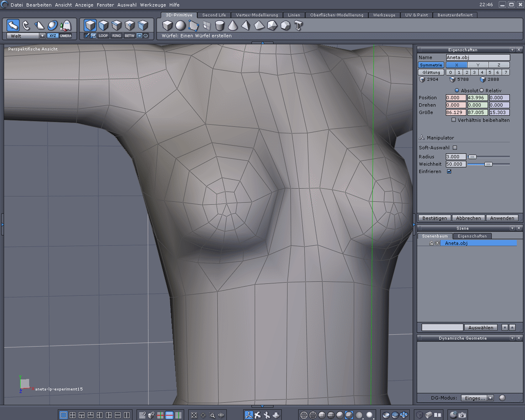Switch to single viewport layout icon
Viewport: 525px width, 420px height.
(x=63, y=415)
